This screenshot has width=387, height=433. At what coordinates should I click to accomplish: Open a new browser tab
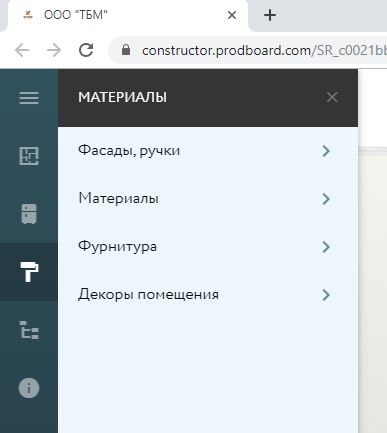(x=270, y=15)
